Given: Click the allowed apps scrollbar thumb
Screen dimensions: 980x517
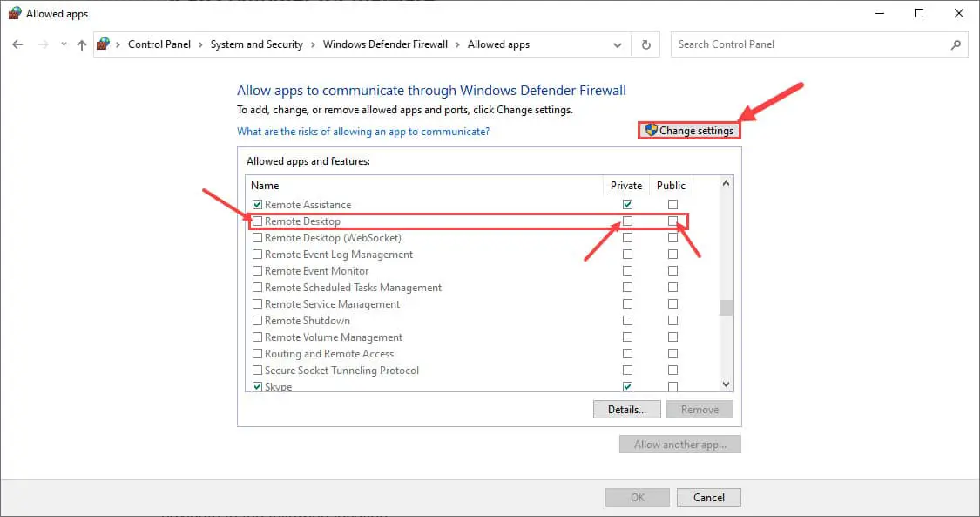Looking at the screenshot, I should point(726,308).
